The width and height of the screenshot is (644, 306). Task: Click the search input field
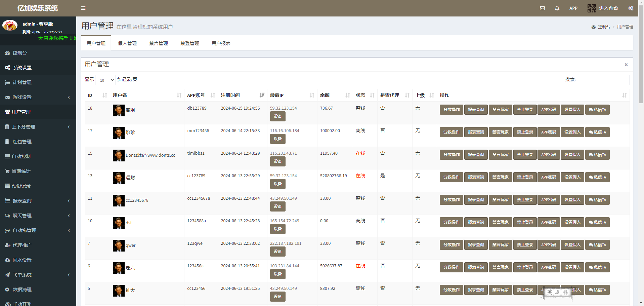click(603, 80)
